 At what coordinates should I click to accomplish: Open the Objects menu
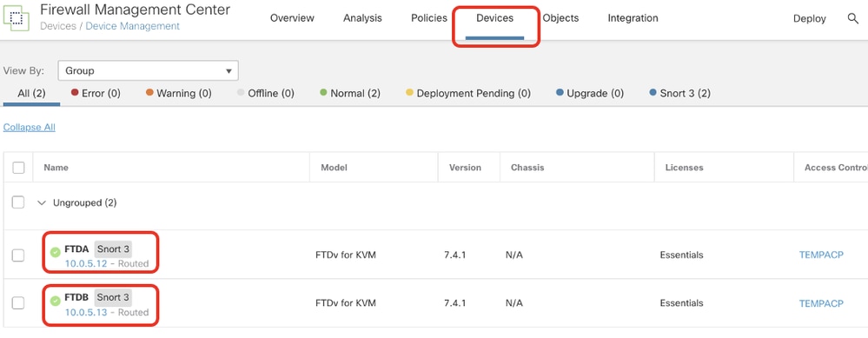[x=560, y=18]
